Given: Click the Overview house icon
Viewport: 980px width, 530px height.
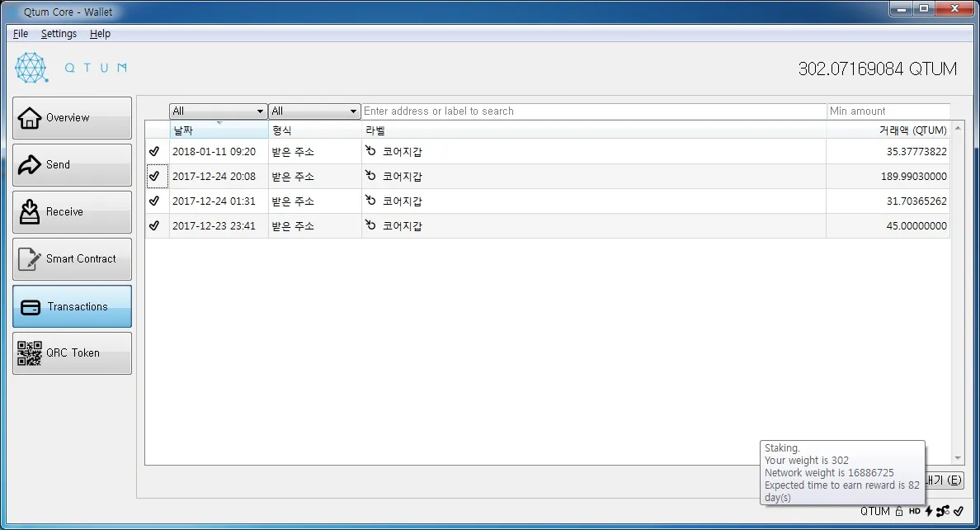Looking at the screenshot, I should 30,117.
